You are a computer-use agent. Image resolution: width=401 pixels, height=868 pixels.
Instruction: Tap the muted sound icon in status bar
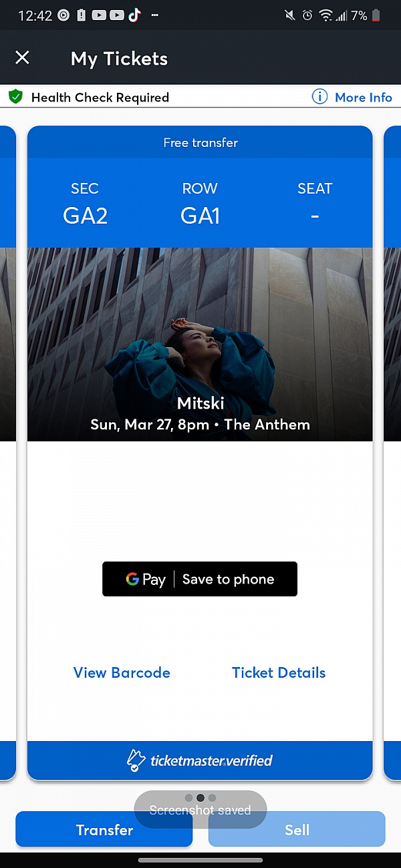290,15
